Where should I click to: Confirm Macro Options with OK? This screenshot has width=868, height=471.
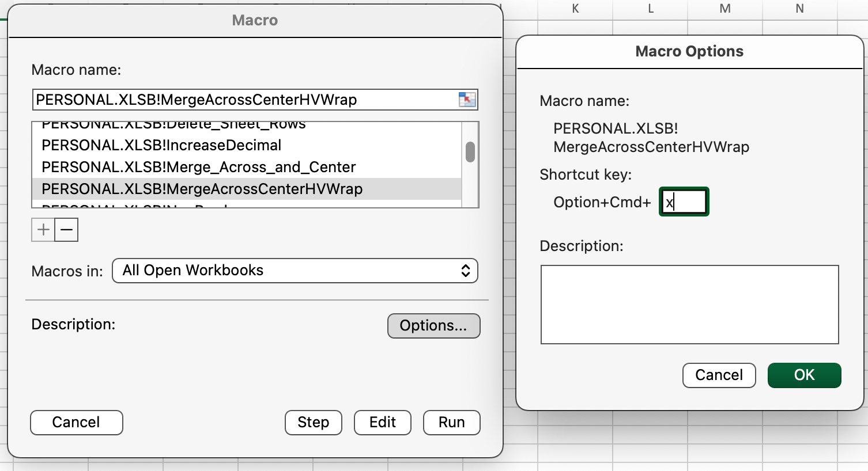pyautogui.click(x=805, y=375)
